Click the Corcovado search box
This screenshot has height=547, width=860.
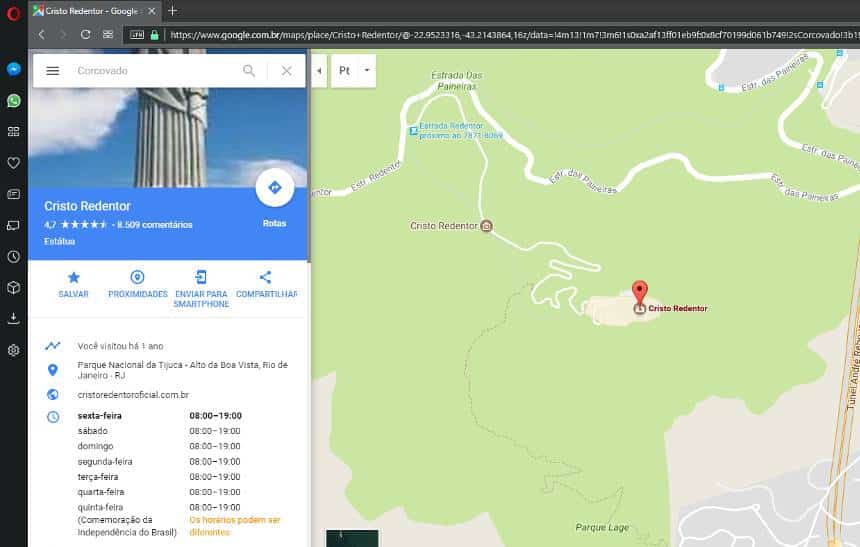[x=156, y=71]
